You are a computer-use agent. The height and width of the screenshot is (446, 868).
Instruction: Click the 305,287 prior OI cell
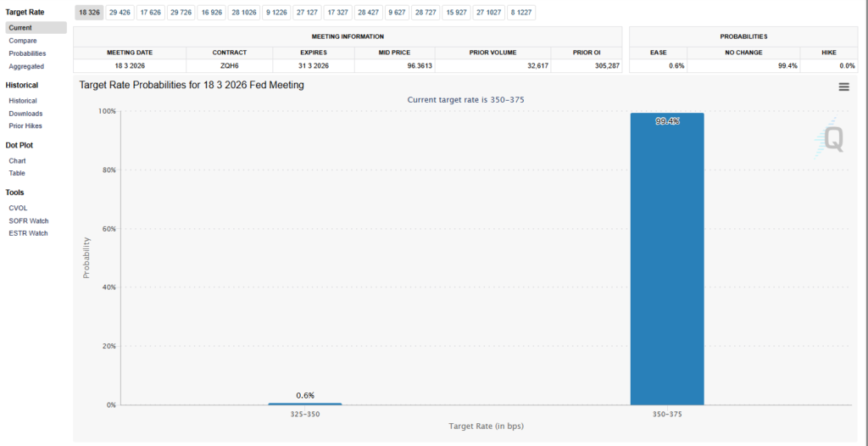(587, 65)
